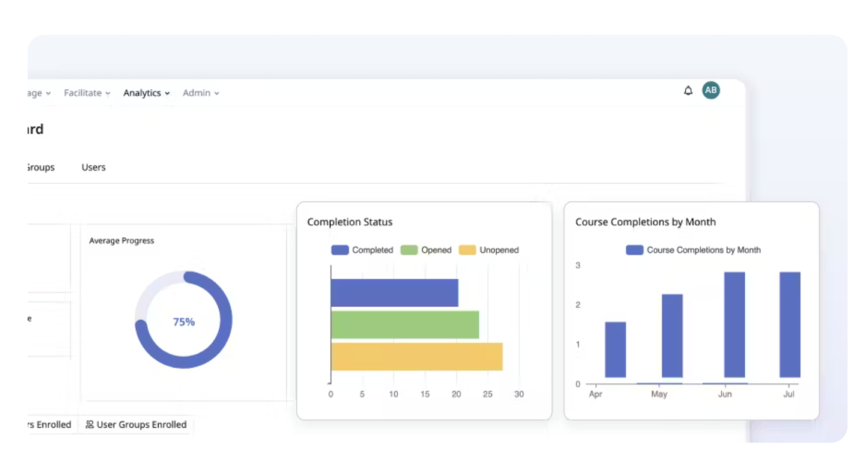Click the user groups icon beside User Groups Enrolled
The width and height of the screenshot is (868, 468).
click(91, 425)
